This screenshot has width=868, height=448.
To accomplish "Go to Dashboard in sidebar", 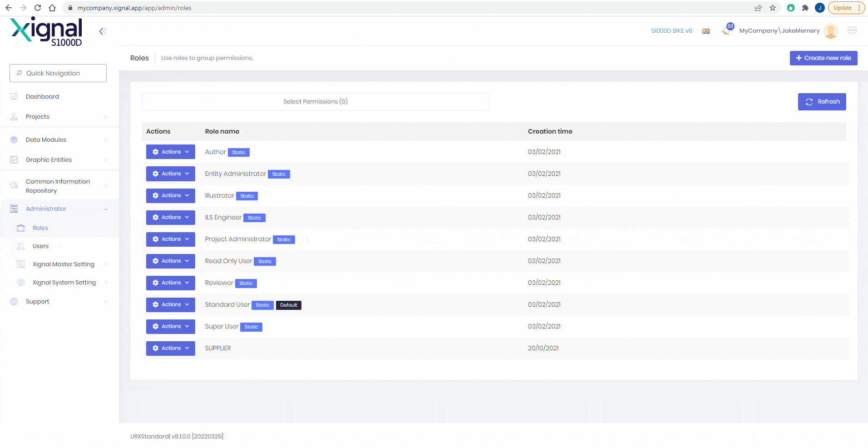I will pos(42,97).
